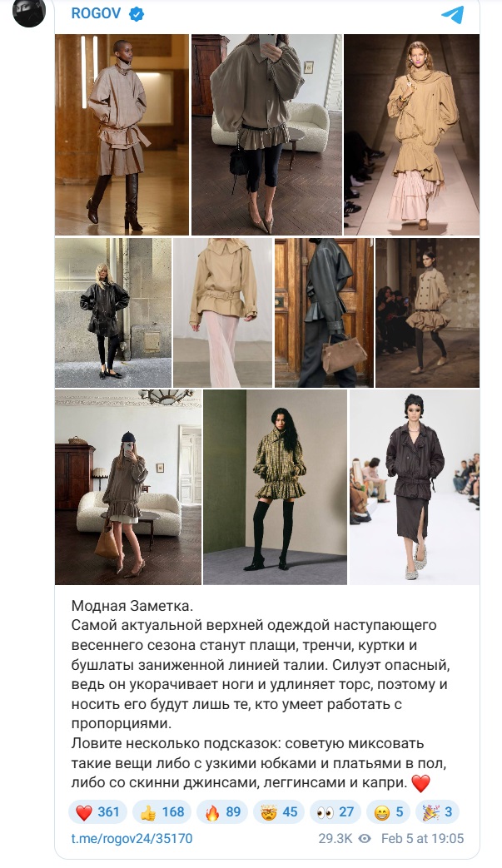
Task: Open the photo with brown handbag by wooden door
Action: pos(324,313)
